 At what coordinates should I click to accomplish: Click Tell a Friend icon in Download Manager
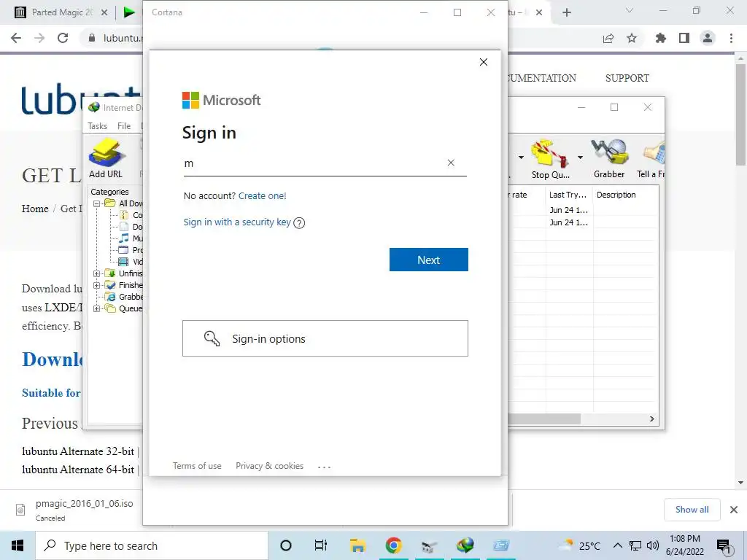(651, 158)
